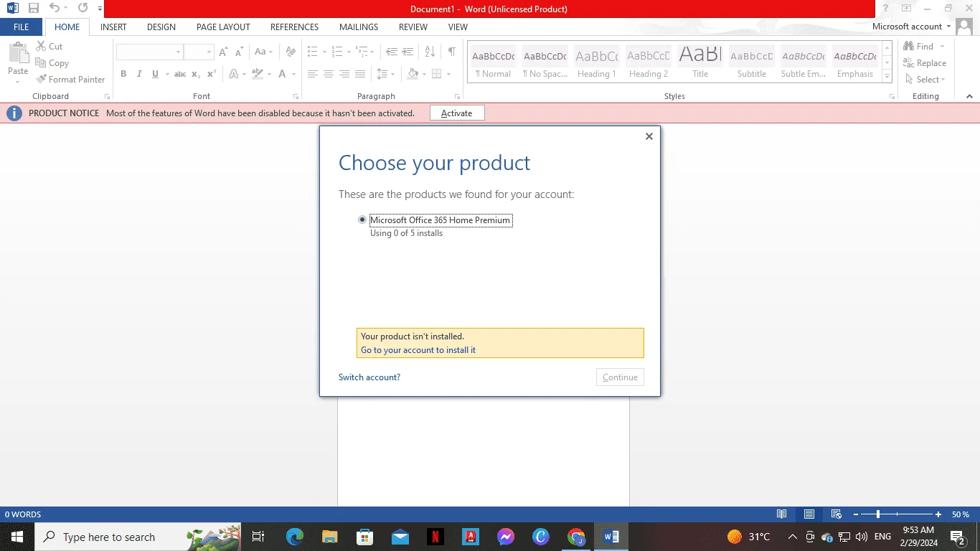Expand the Numbering list dropdown arrow
Viewport: 980px width, 551px height.
coord(349,52)
